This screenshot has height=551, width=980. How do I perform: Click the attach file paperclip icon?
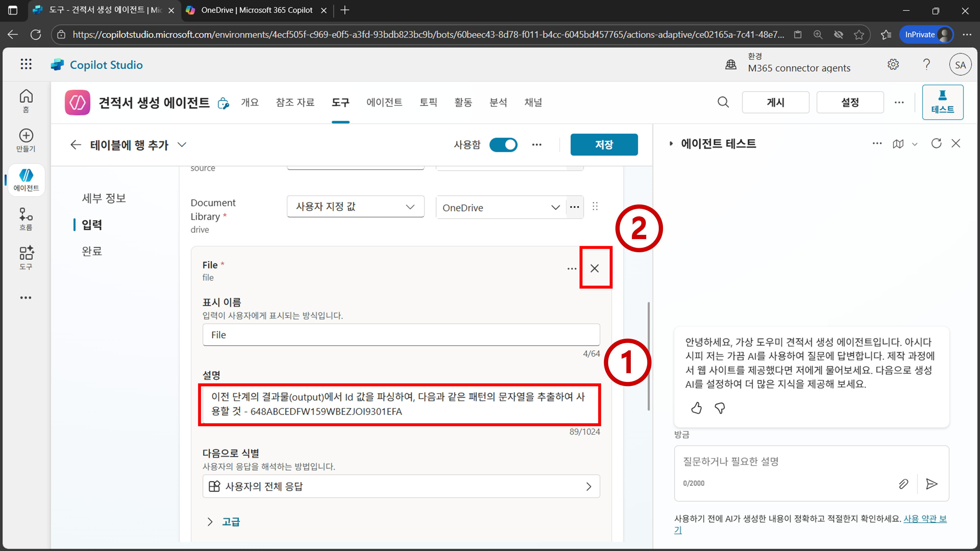coord(904,484)
